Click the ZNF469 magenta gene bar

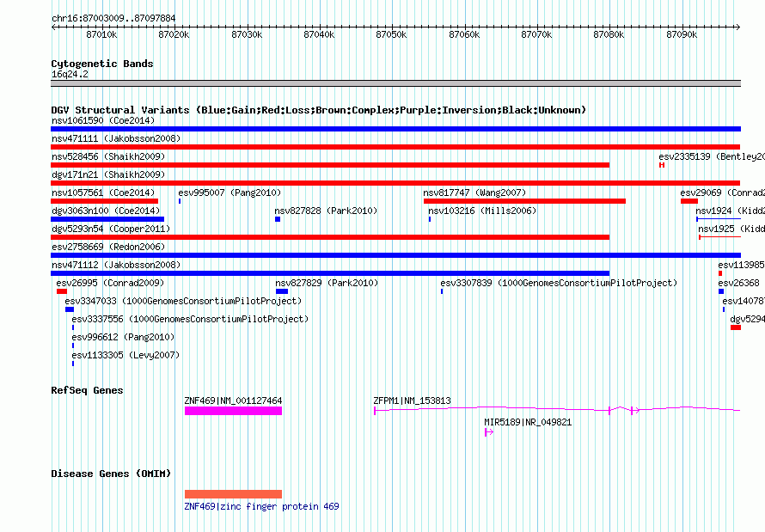click(233, 411)
